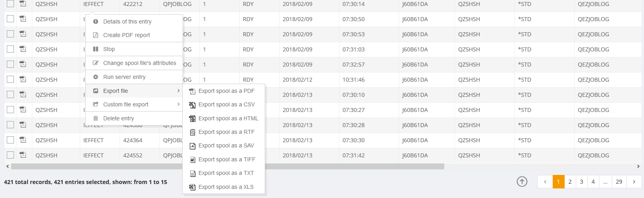
Task: Click the HTML icon beside Export spool as a HTML
Action: [192, 119]
